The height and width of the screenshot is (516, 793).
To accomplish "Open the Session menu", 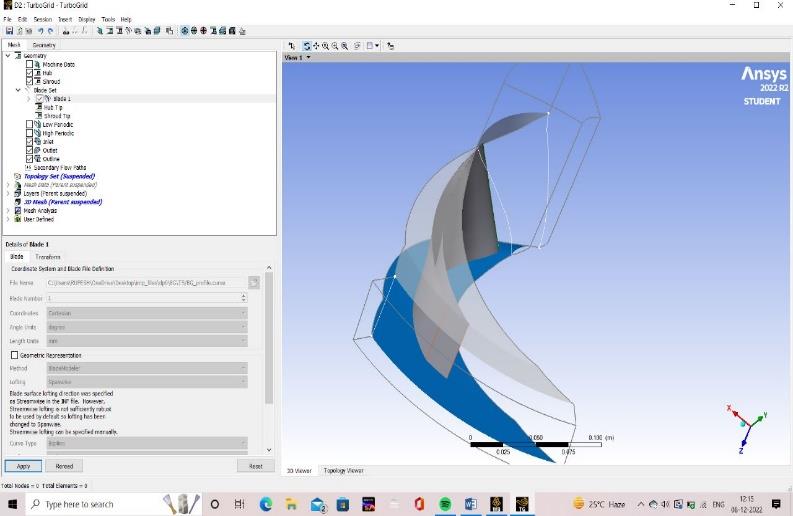I will (x=42, y=19).
